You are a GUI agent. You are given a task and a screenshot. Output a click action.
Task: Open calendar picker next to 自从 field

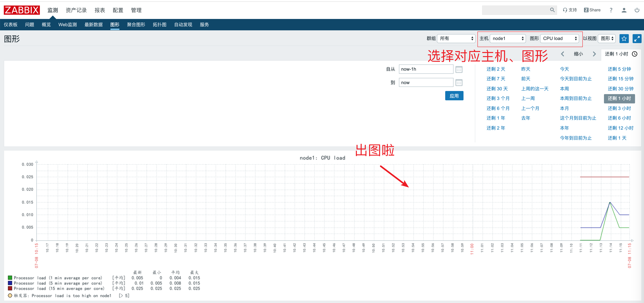click(x=459, y=69)
